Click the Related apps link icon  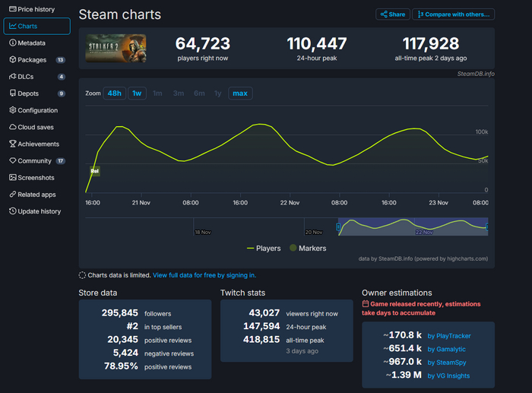pos(12,195)
